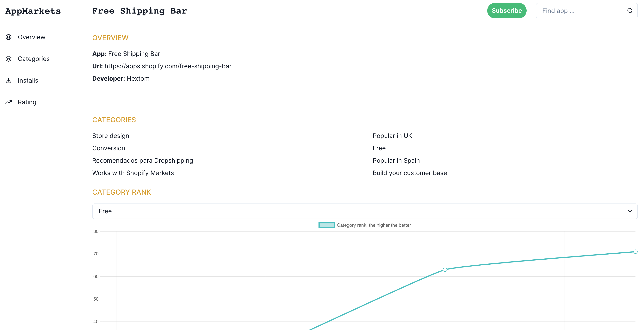The width and height of the screenshot is (644, 330).
Task: Select the Works with Shopify Markets category
Action: (133, 173)
